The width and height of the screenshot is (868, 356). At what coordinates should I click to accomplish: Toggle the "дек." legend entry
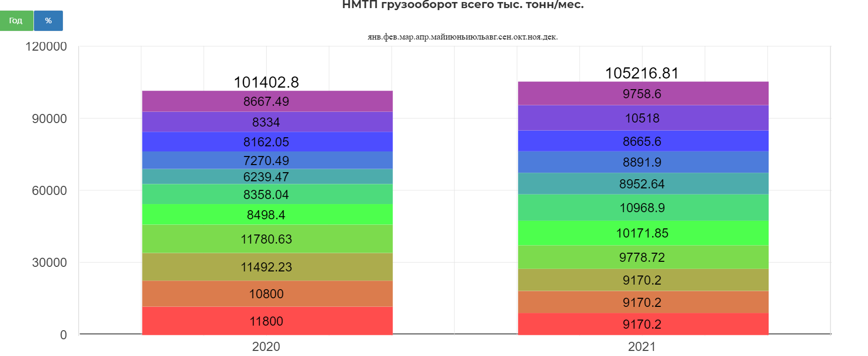coord(551,37)
